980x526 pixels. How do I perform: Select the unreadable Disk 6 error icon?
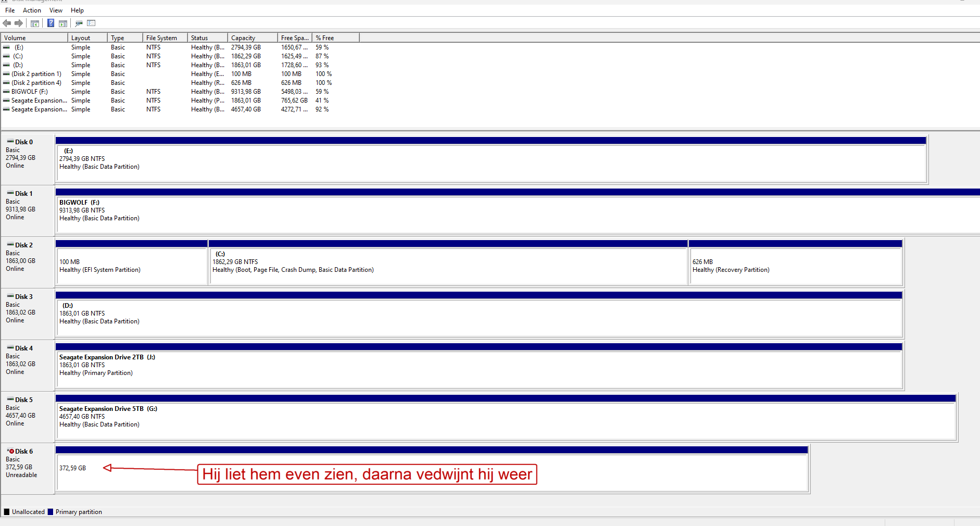pos(10,451)
